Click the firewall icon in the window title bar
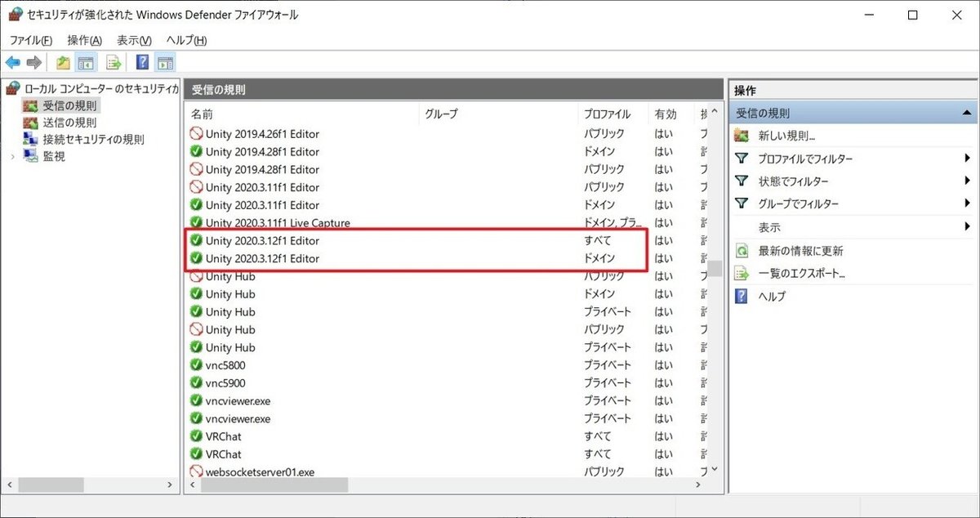980x518 pixels. coord(14,15)
